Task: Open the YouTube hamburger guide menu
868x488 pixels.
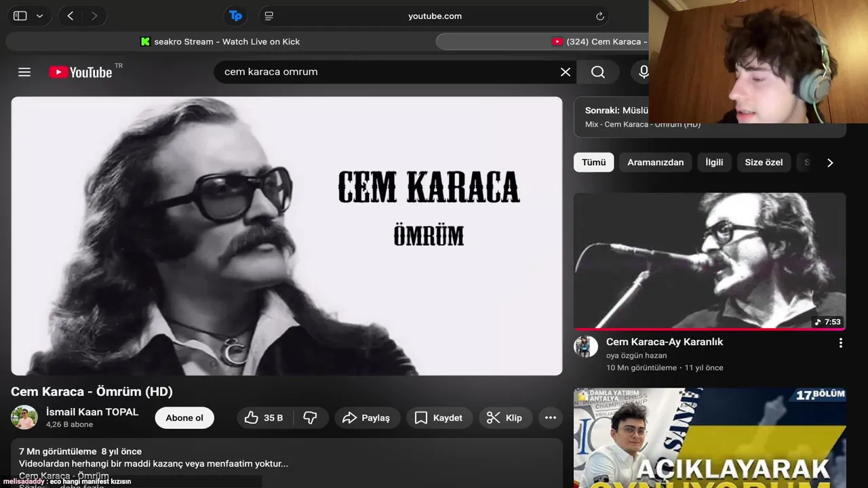Action: point(24,72)
